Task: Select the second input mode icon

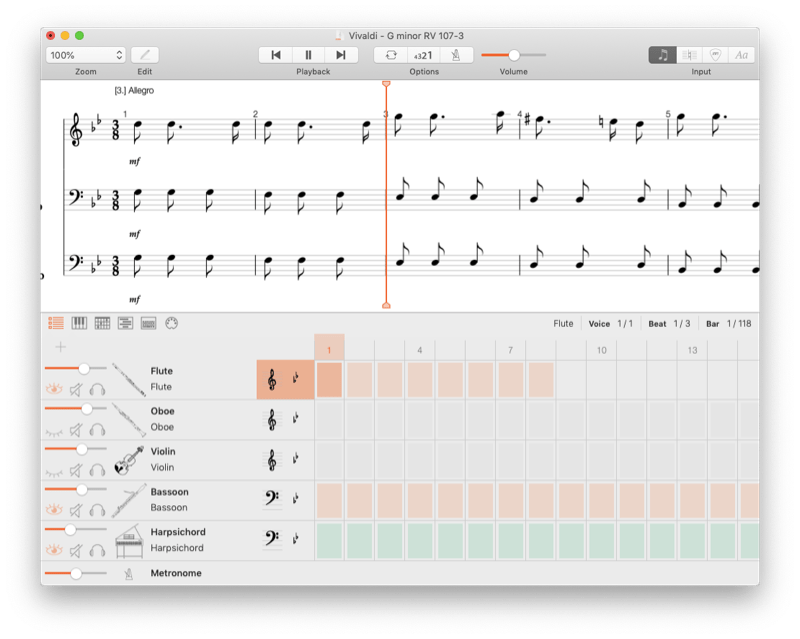Action: [x=689, y=55]
